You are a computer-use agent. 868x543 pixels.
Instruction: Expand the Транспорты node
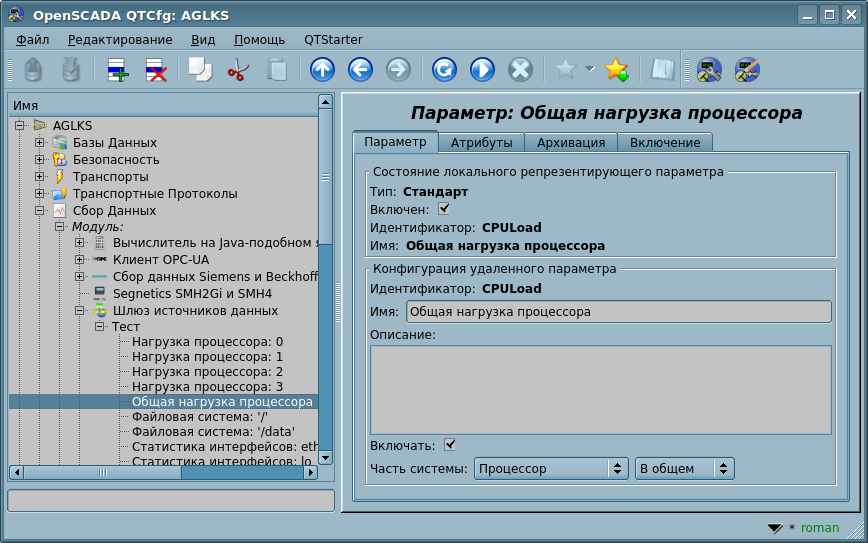[x=39, y=177]
